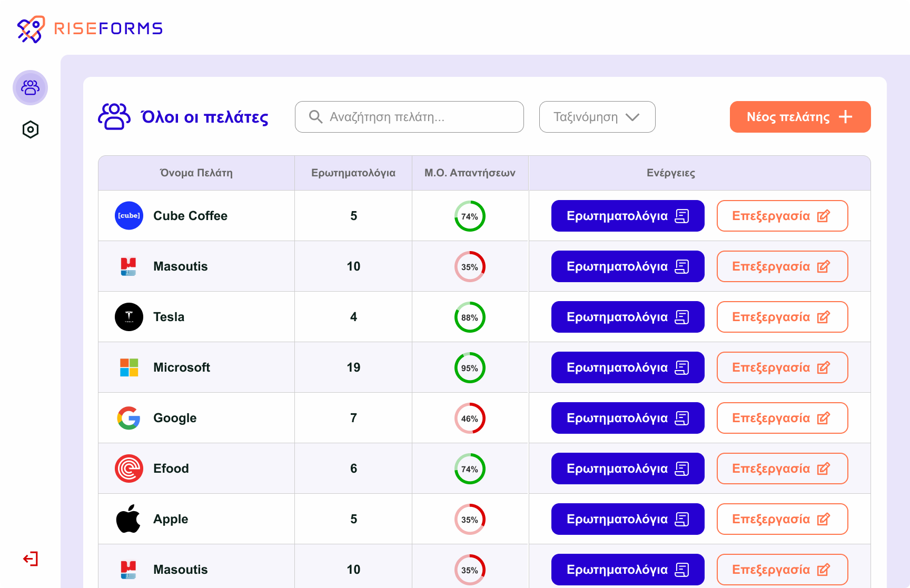Open Ερωτηματολόγια for Google
This screenshot has height=588, width=910.
click(x=627, y=418)
